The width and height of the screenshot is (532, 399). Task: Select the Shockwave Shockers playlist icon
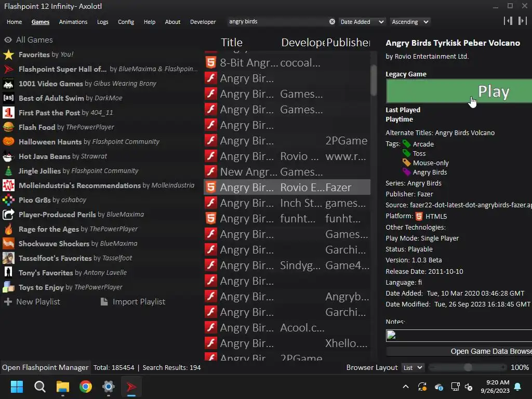8,244
